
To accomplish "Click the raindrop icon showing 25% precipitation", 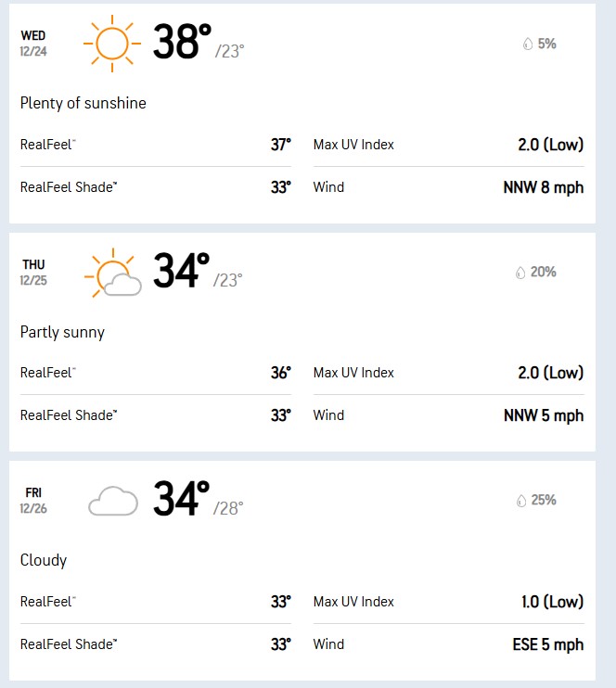I will point(520,501).
